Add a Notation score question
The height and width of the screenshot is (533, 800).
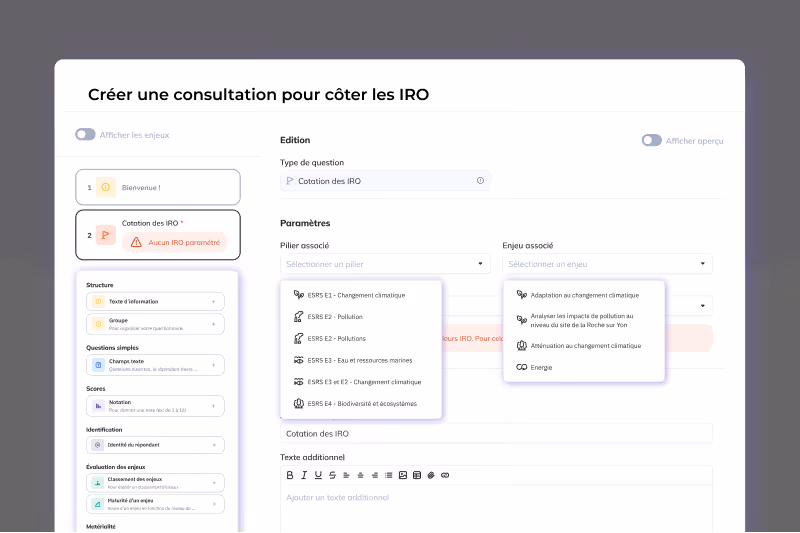(155, 406)
